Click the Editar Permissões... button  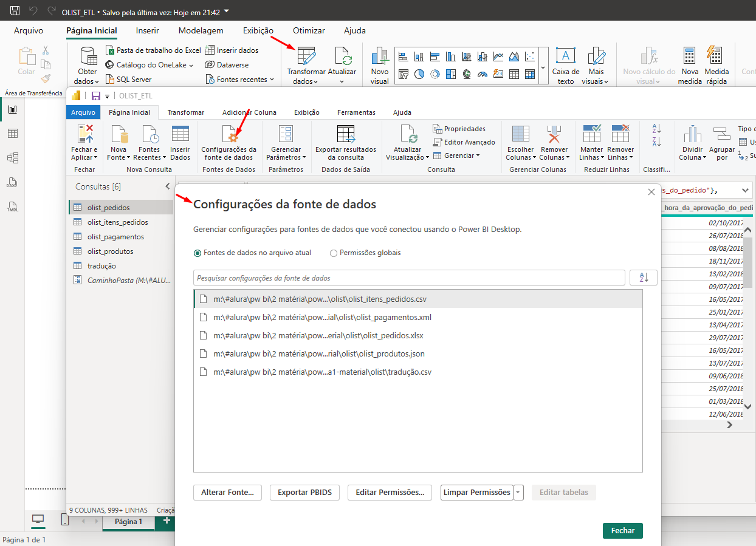(390, 493)
